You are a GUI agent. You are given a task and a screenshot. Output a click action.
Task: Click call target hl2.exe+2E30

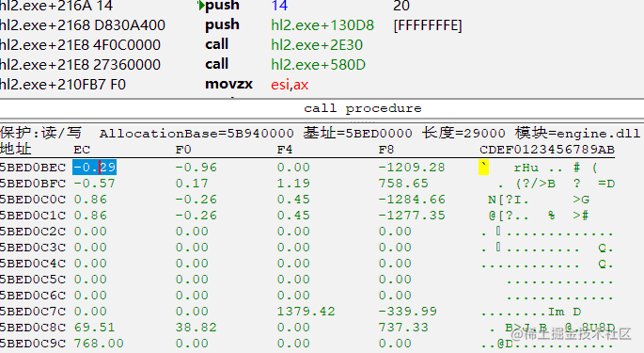[317, 45]
